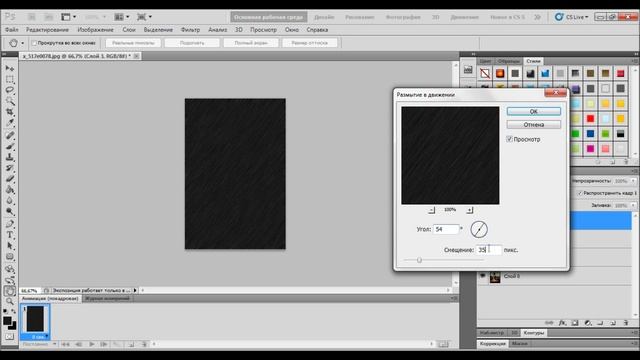Click the Угол angle input field

click(x=446, y=229)
